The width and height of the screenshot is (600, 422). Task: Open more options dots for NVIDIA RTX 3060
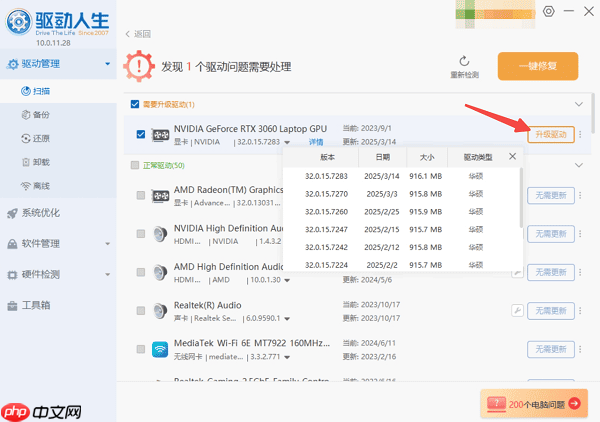click(580, 135)
